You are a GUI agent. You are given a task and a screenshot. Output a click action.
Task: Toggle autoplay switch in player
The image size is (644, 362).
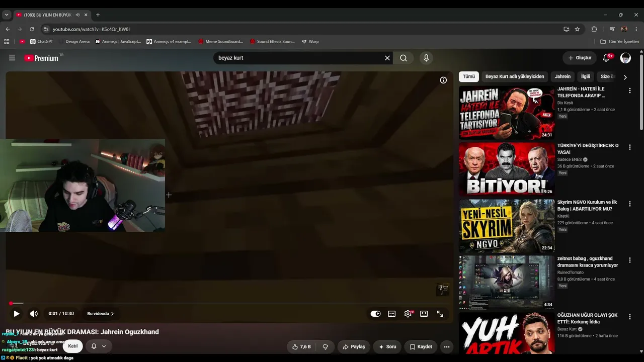[376, 314]
